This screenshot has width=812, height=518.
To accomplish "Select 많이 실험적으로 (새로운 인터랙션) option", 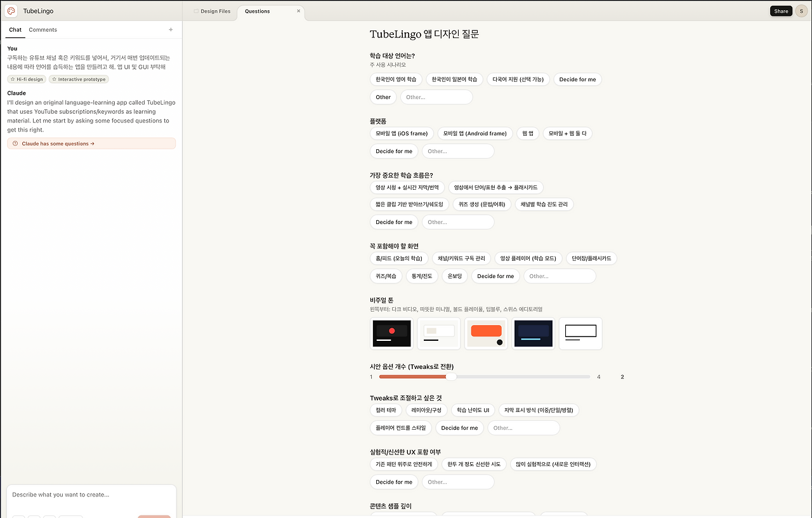I will tap(553, 464).
